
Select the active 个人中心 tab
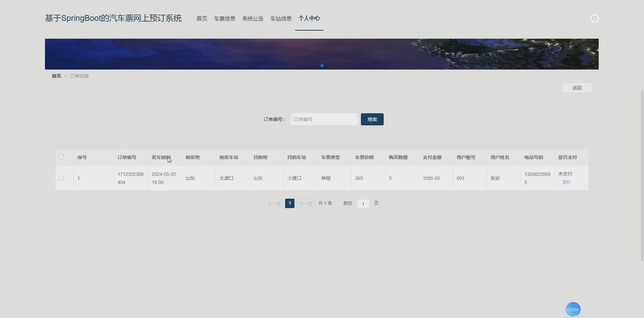click(309, 18)
